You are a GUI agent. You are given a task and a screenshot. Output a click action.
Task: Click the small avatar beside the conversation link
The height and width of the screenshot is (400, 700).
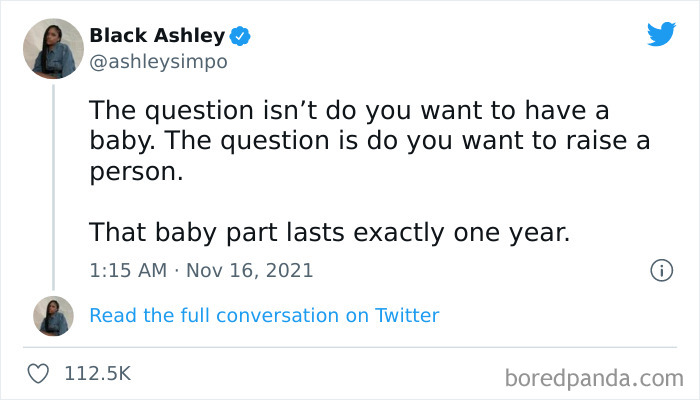52,315
